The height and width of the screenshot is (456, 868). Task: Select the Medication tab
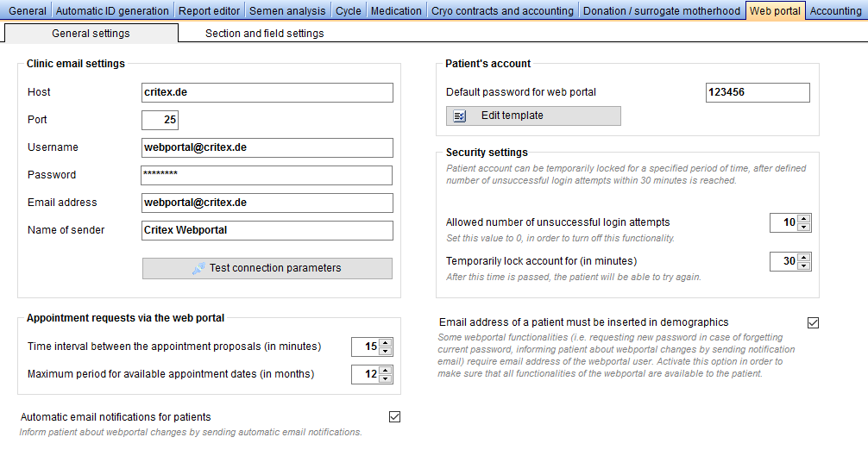(396, 10)
